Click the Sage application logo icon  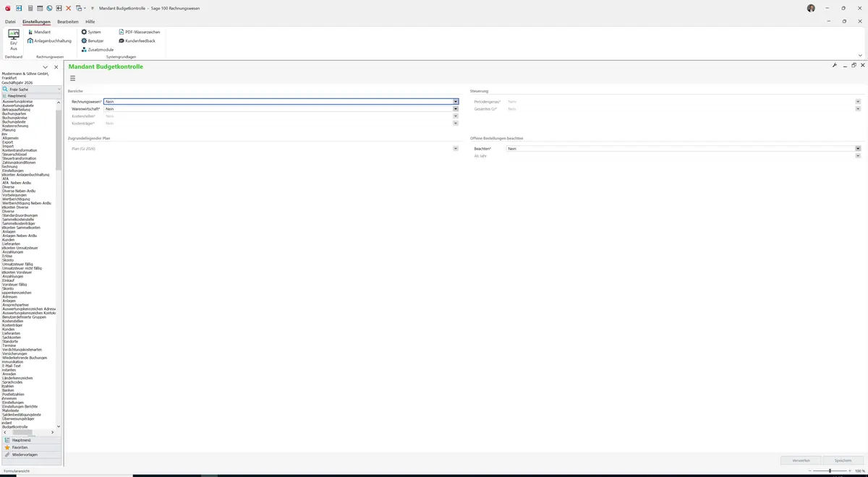[7, 8]
